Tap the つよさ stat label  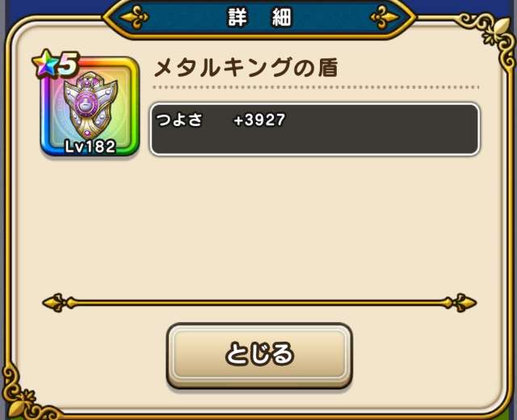[179, 120]
